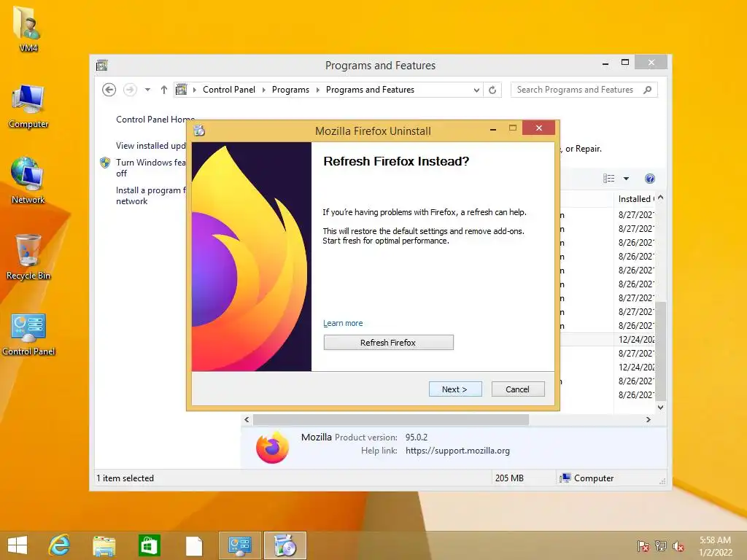Open View installed updates link

[151, 145]
